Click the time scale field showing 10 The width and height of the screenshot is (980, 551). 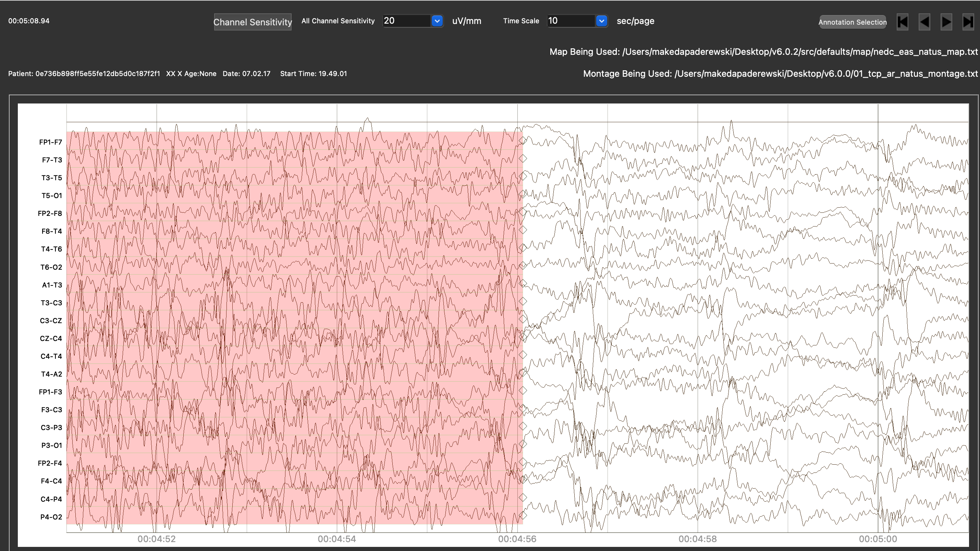[x=571, y=21]
